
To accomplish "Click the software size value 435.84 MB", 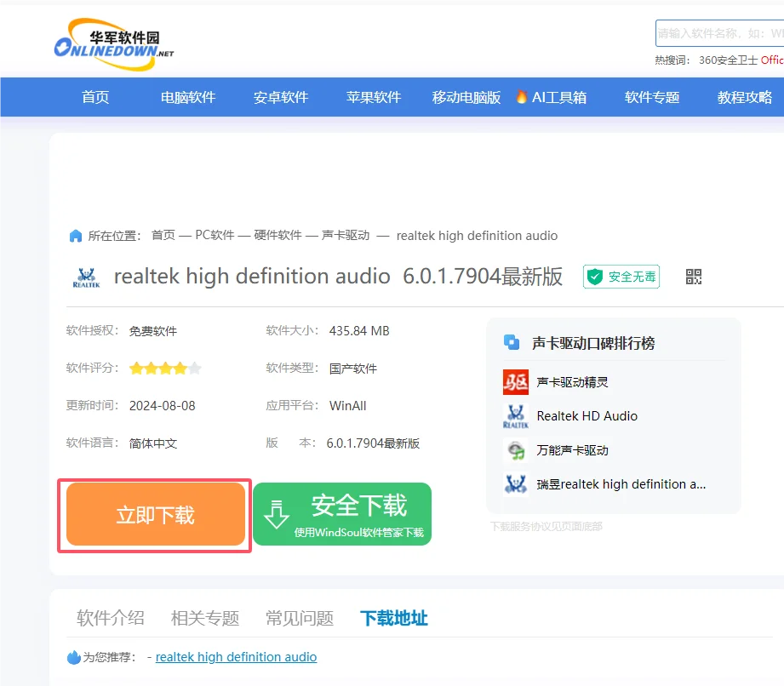I will [359, 331].
